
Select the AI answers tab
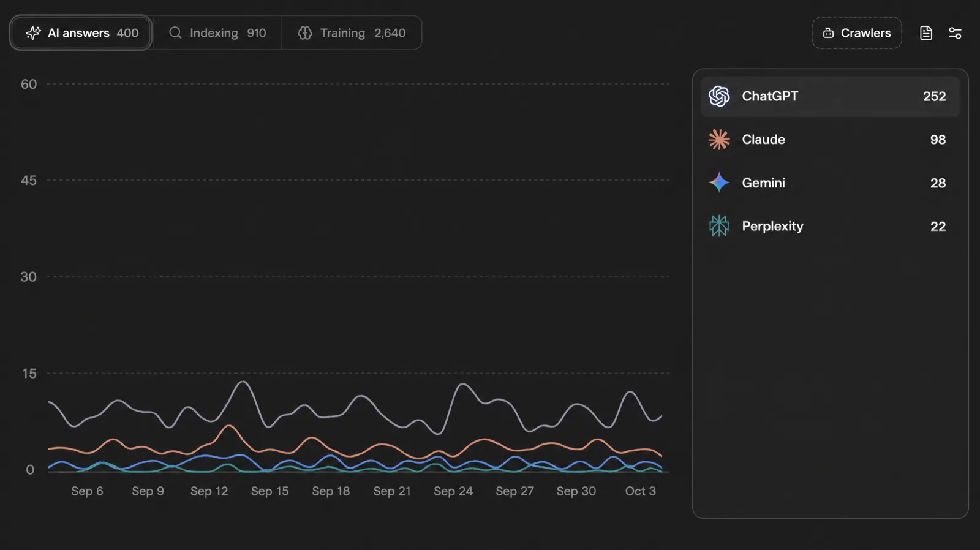(x=81, y=33)
